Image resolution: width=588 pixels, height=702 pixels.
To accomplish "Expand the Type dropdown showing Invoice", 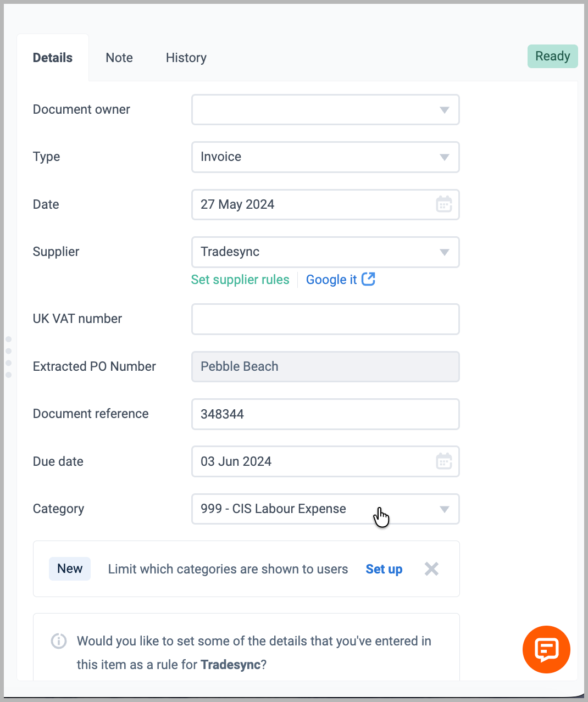I will (x=325, y=157).
